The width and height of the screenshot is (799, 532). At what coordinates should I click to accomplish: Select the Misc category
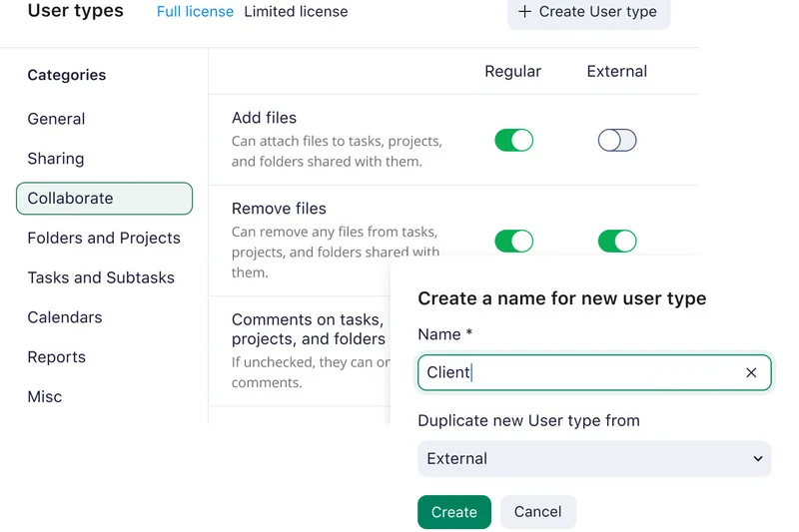click(45, 397)
